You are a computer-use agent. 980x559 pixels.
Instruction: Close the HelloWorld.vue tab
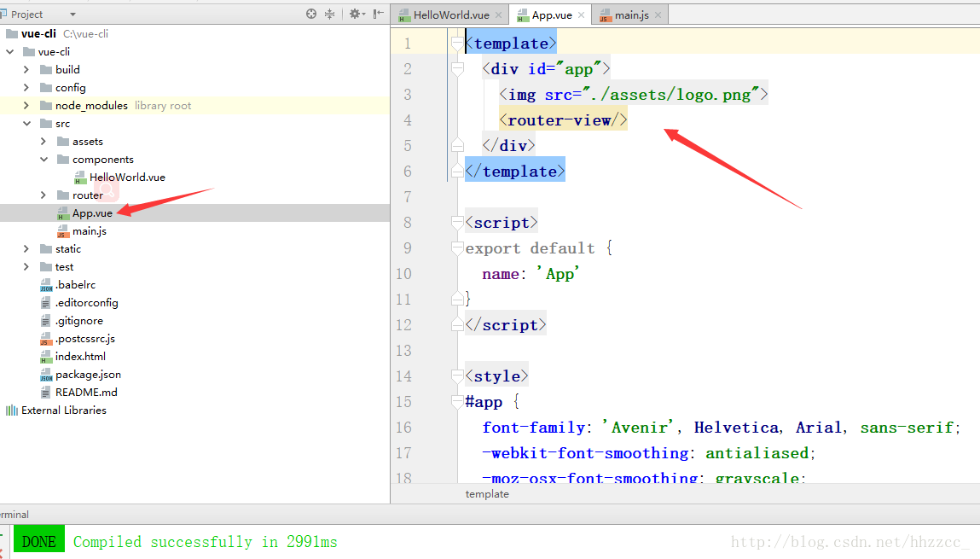(498, 15)
